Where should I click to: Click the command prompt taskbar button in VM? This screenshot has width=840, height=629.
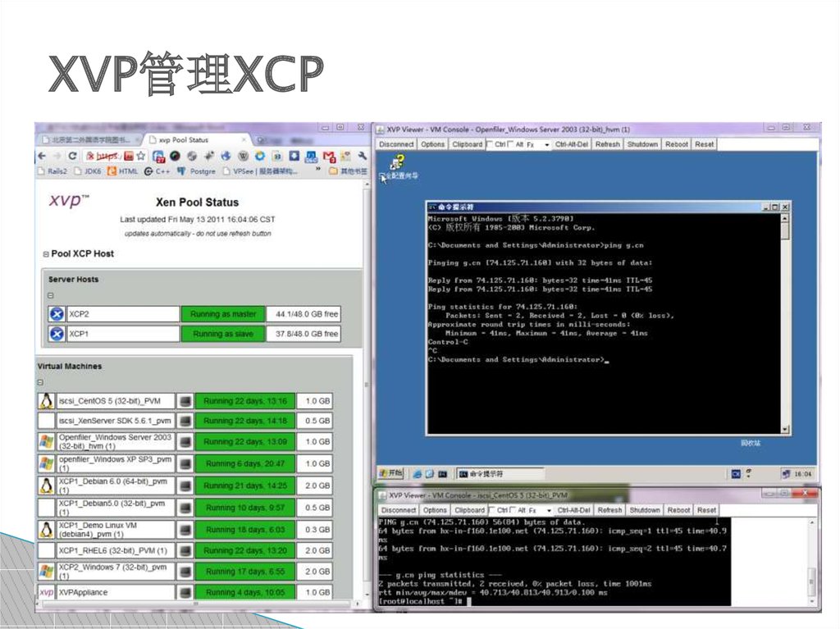click(500, 474)
